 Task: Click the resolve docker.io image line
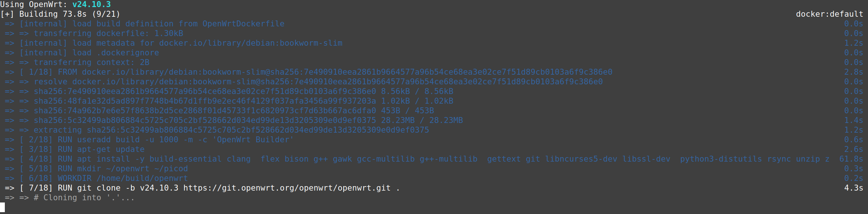click(x=318, y=82)
